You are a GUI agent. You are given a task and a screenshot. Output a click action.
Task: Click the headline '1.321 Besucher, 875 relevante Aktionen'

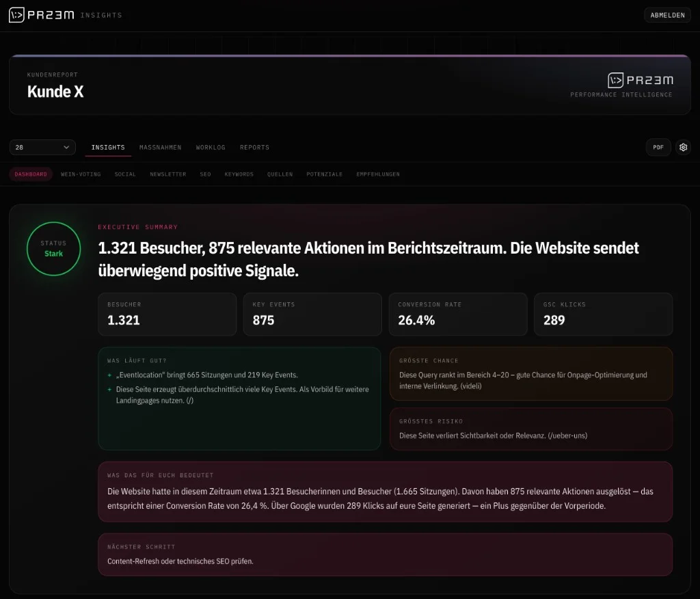pyautogui.click(x=368, y=259)
